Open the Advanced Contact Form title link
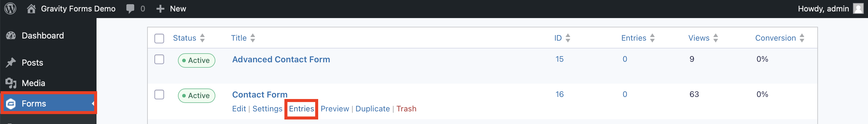The width and height of the screenshot is (868, 124). pyautogui.click(x=281, y=60)
